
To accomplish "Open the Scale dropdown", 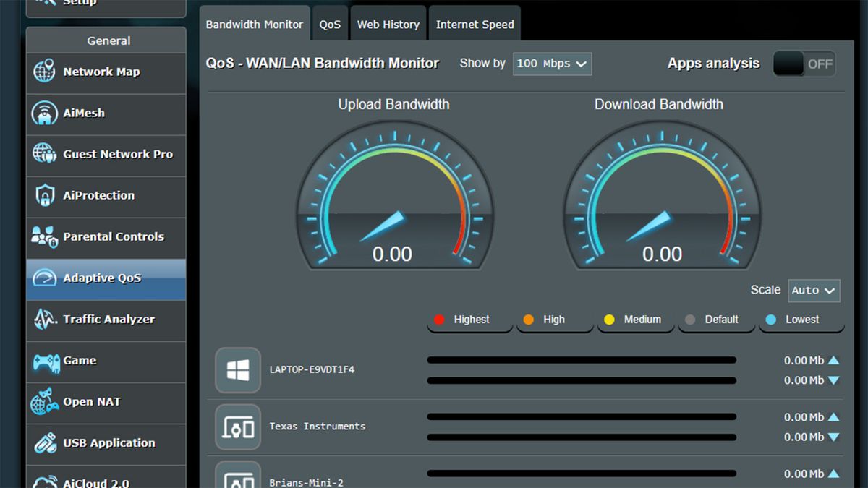I will [x=813, y=290].
